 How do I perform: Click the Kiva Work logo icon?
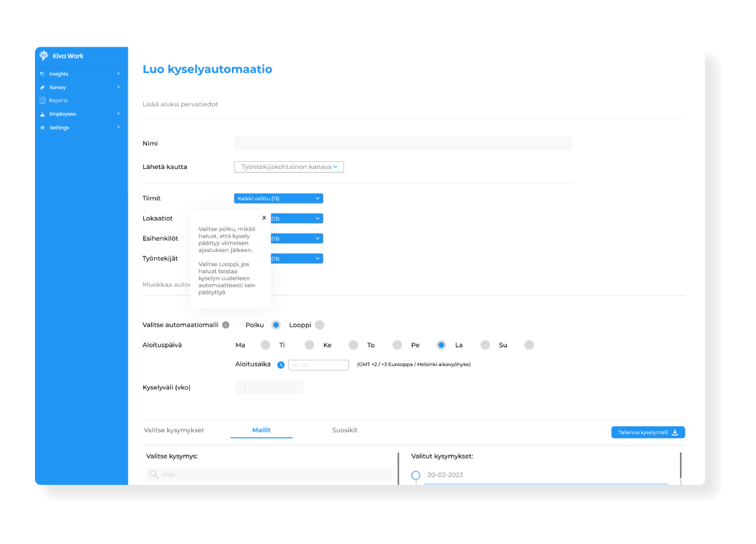44,56
